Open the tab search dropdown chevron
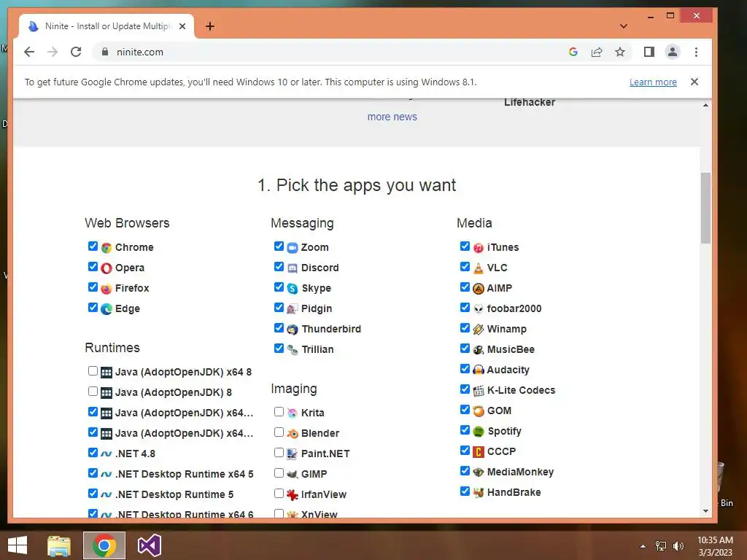Screen dimensions: 747x560 [624, 26]
